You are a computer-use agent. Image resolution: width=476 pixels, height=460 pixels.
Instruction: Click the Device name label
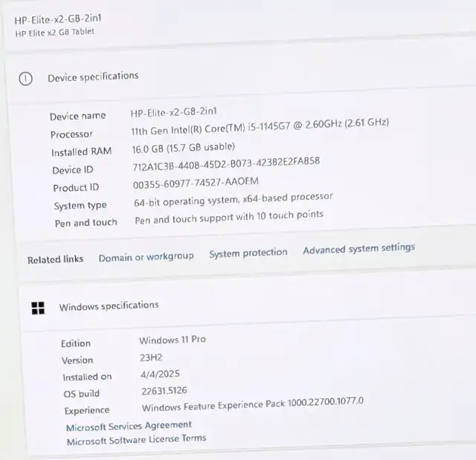pyautogui.click(x=77, y=116)
